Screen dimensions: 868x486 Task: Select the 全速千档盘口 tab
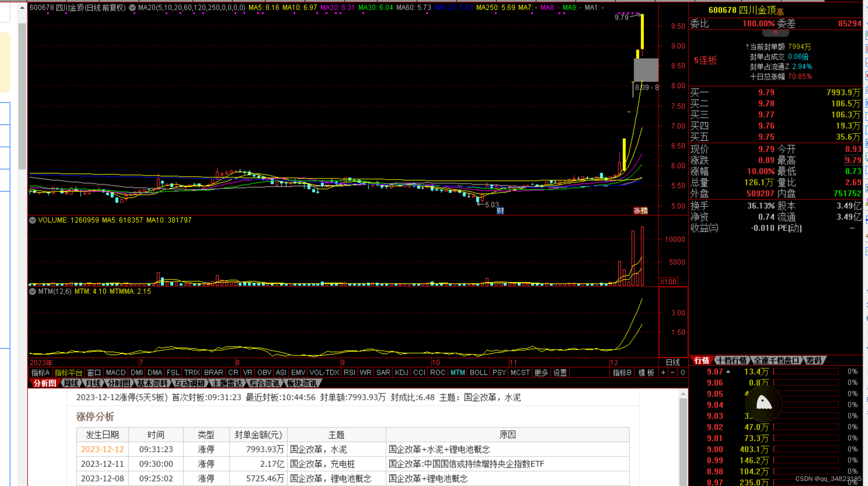pos(776,360)
